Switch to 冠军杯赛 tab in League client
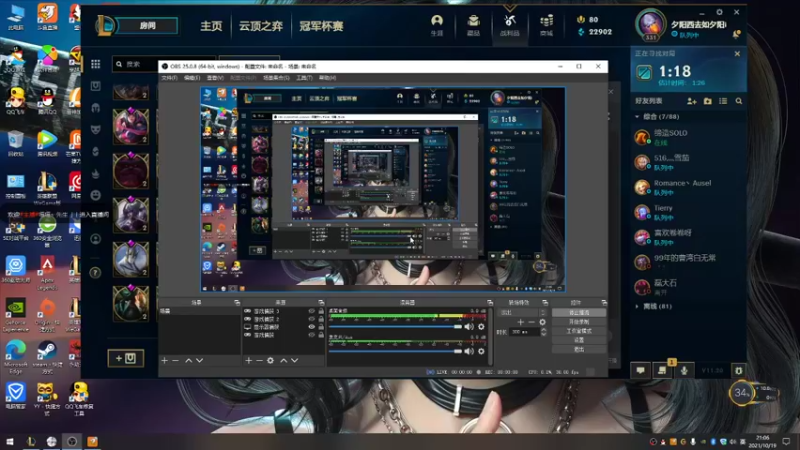Viewport: 800px width, 450px height. (x=321, y=26)
